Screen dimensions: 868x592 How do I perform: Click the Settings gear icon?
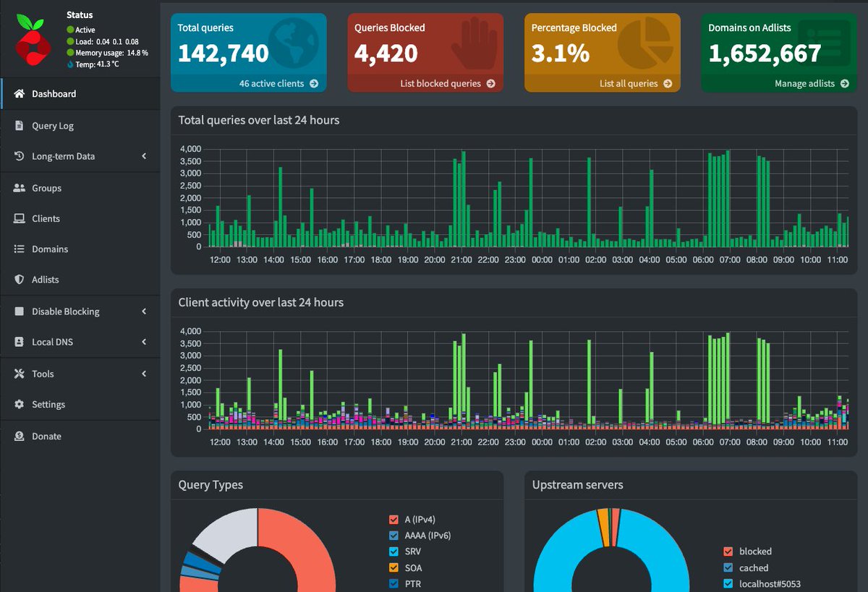click(x=20, y=404)
